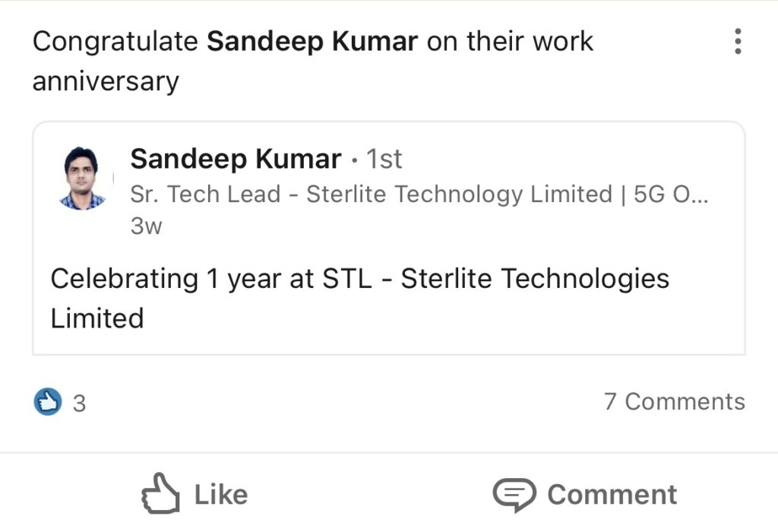Click the blue like reaction icon
The height and width of the screenshot is (532, 778).
pos(48,401)
